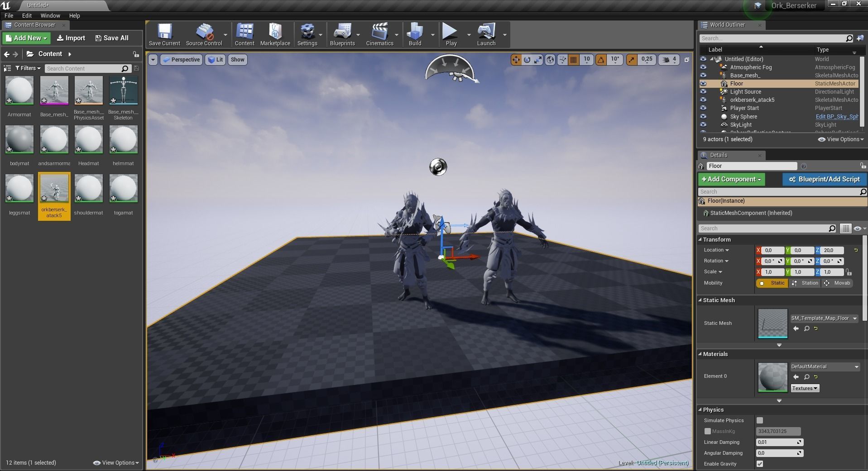
Task: Collapse the Transform section
Action: (700, 240)
